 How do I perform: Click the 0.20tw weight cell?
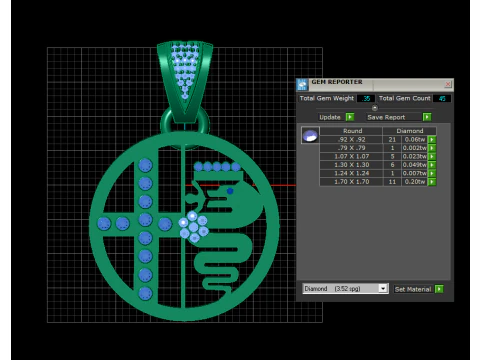(x=415, y=182)
